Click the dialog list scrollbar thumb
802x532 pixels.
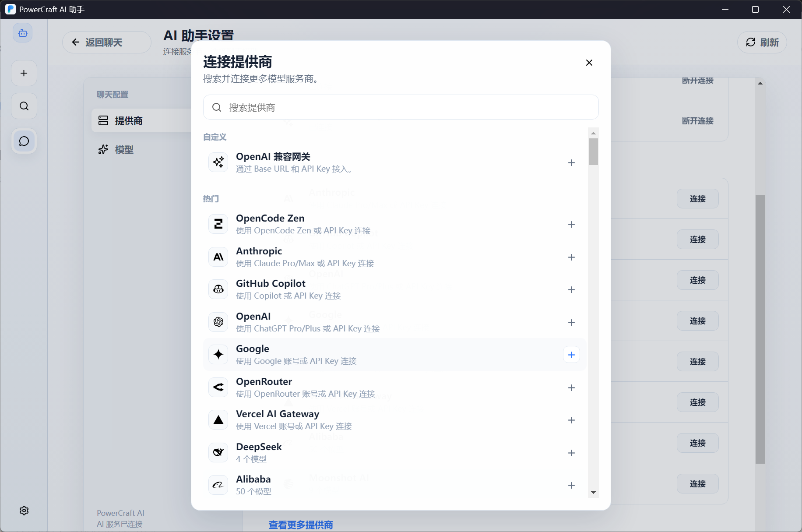[593, 152]
